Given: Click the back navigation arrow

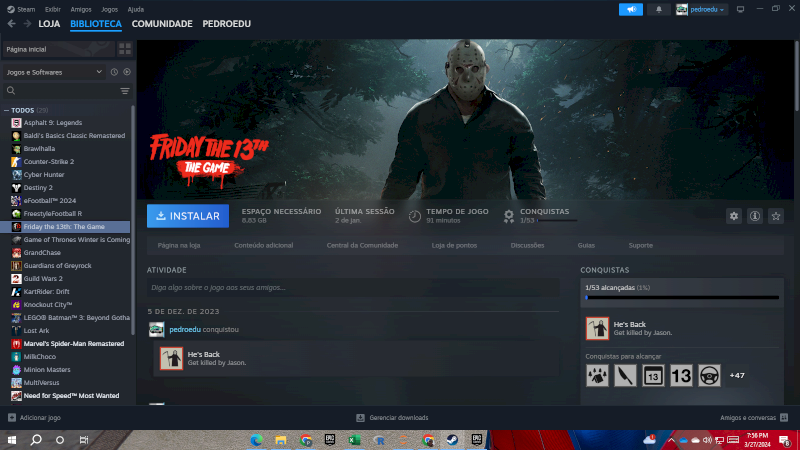Looking at the screenshot, I should [x=11, y=23].
